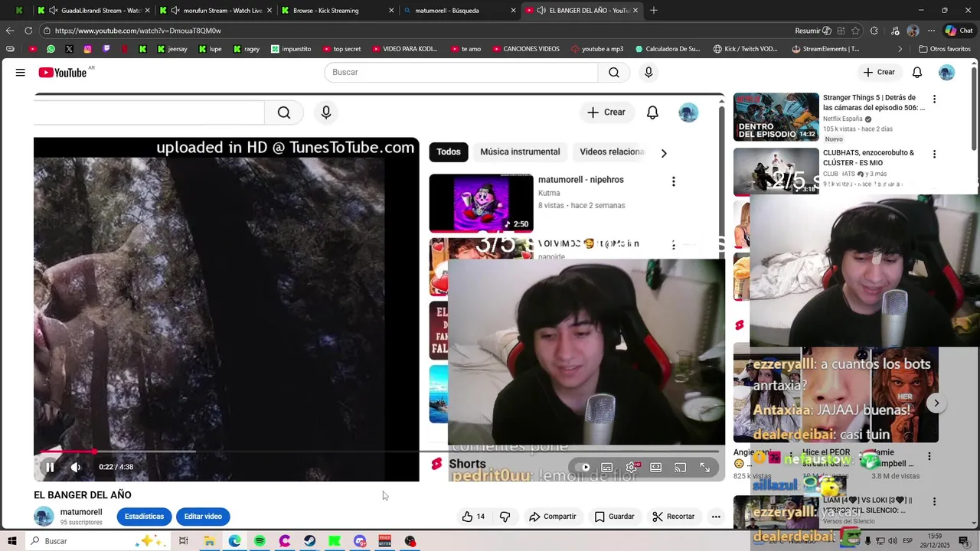Focus the YouTube Buscar search field
980x551 pixels.
pyautogui.click(x=461, y=72)
